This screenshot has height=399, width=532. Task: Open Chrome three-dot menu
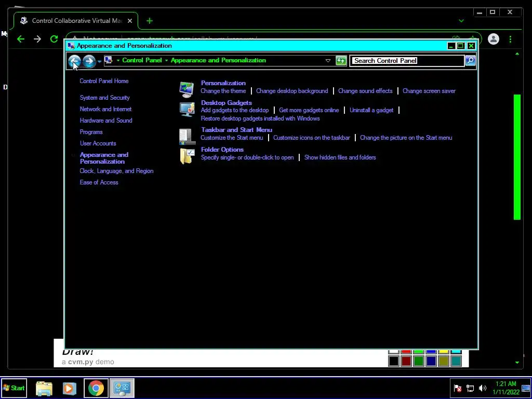tap(510, 39)
